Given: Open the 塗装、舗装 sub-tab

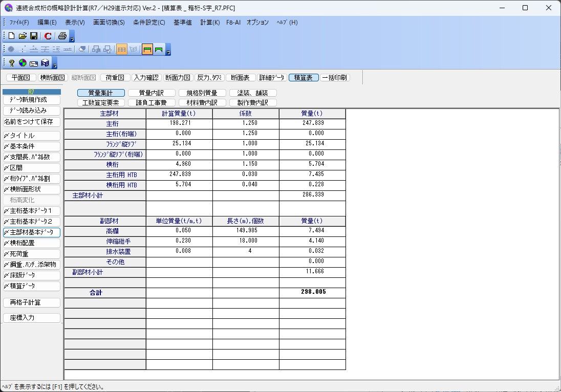Looking at the screenshot, I should (x=253, y=93).
